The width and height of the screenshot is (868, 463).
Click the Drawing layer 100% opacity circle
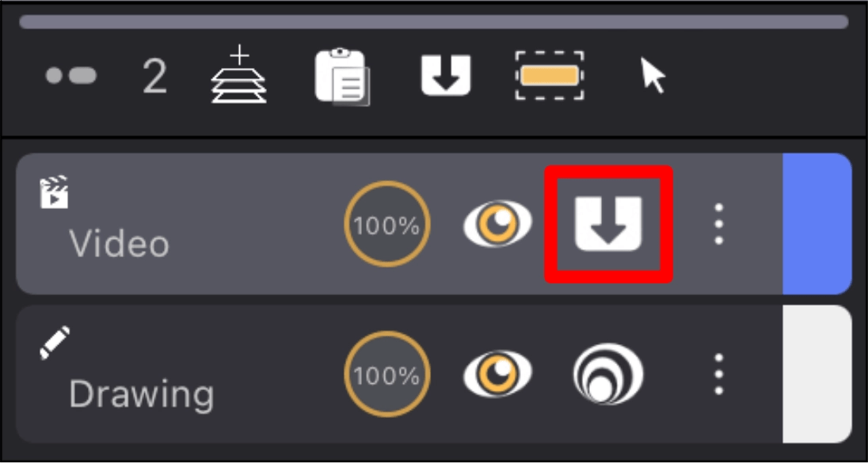(x=387, y=374)
